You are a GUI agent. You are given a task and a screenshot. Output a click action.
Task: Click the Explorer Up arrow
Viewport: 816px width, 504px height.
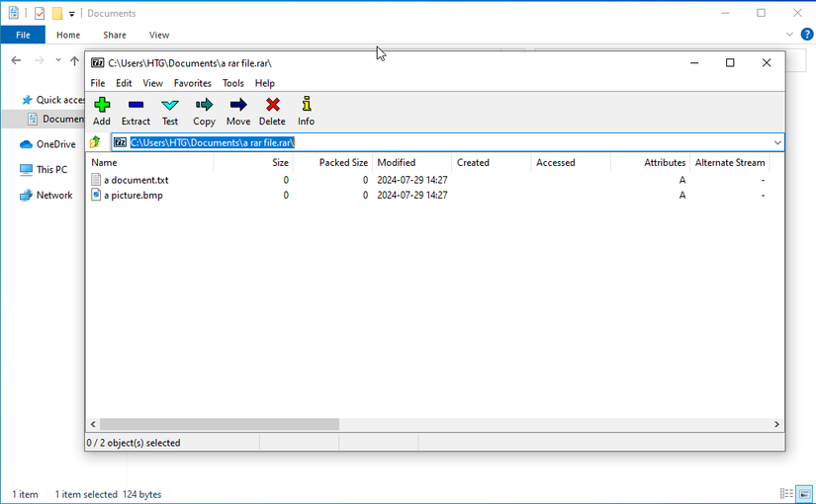(x=74, y=61)
